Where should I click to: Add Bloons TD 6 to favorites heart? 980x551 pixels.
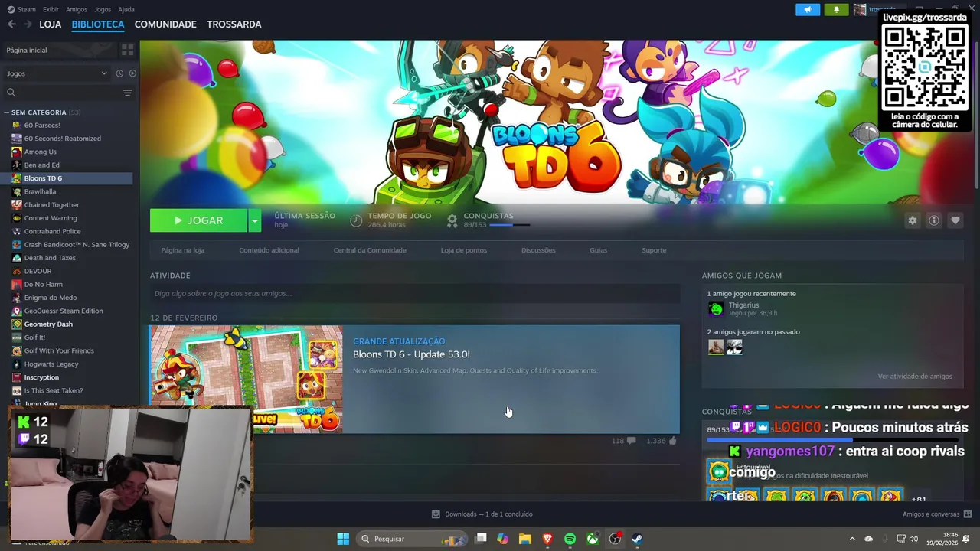click(955, 220)
